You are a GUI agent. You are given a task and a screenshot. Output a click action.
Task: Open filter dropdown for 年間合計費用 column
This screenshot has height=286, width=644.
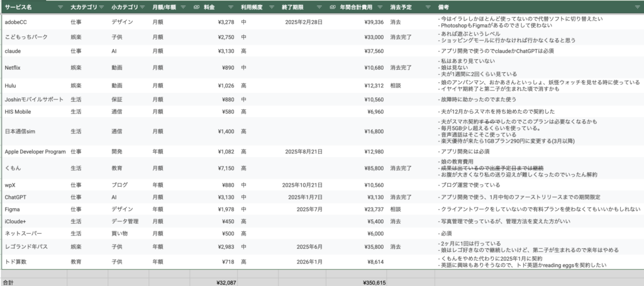pyautogui.click(x=380, y=7)
